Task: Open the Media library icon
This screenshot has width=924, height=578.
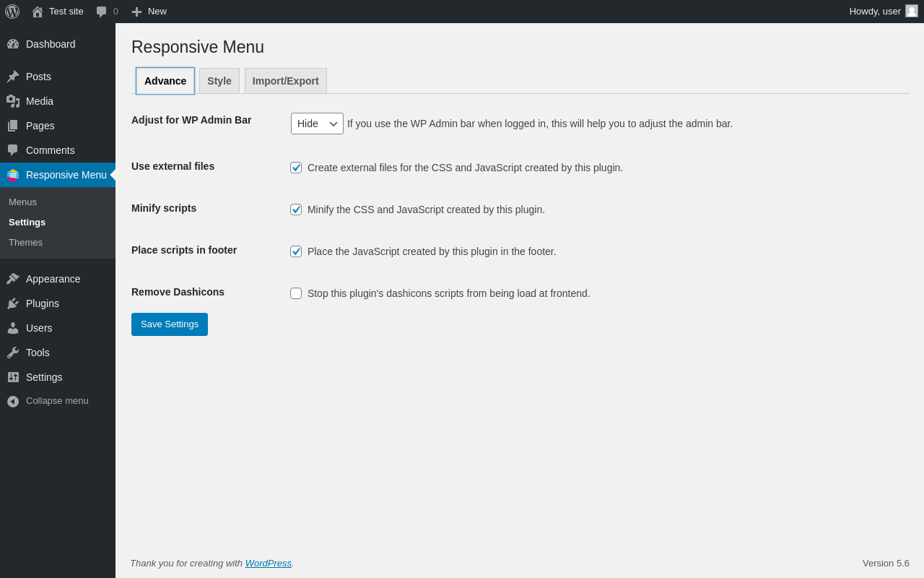Action: pos(13,101)
